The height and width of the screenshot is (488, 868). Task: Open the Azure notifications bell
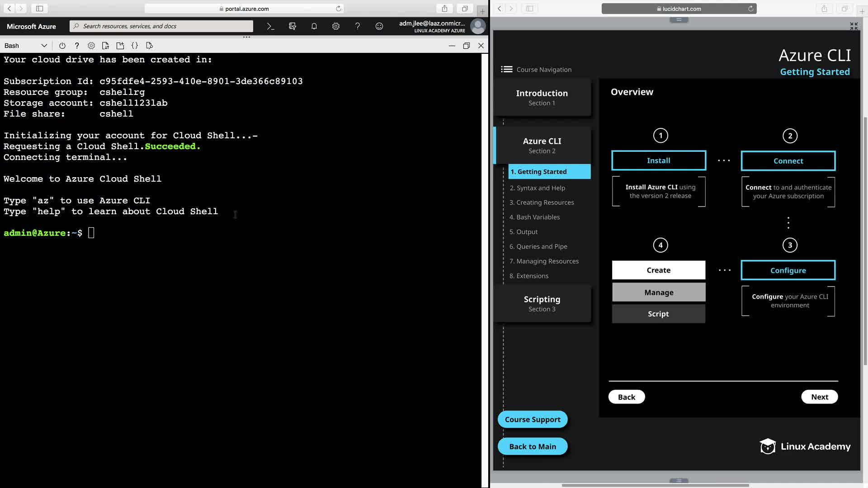click(314, 26)
